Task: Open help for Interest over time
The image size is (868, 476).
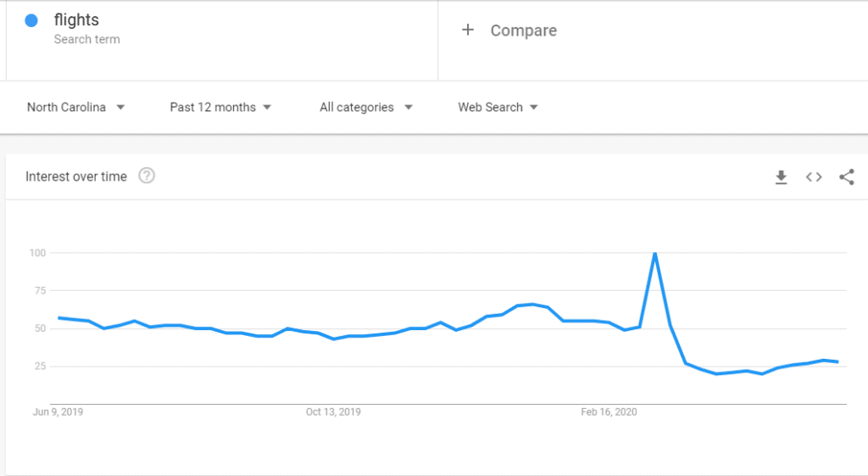Action: pos(147,176)
